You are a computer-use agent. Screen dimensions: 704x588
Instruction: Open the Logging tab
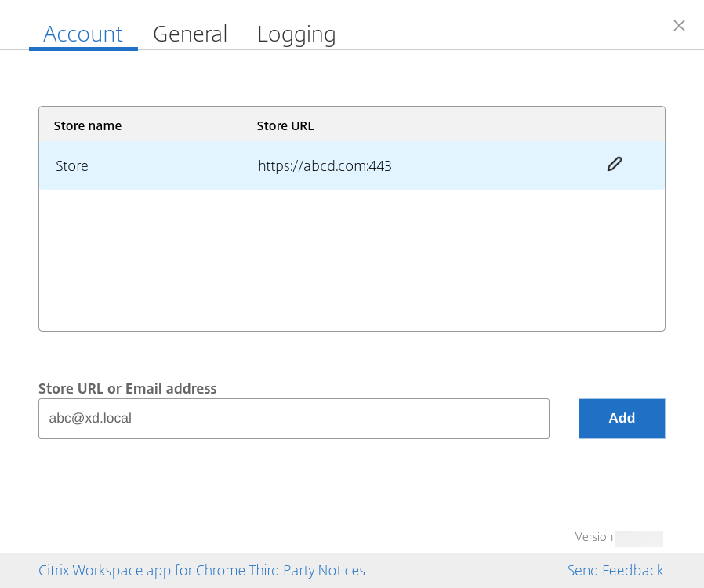click(x=296, y=34)
